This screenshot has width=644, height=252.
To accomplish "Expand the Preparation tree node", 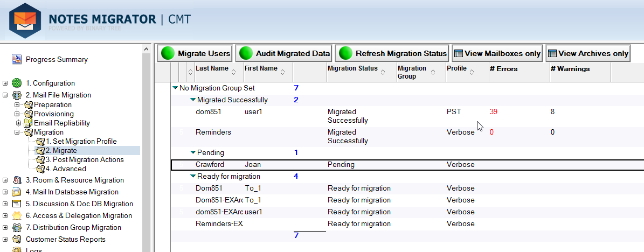I will 17,104.
